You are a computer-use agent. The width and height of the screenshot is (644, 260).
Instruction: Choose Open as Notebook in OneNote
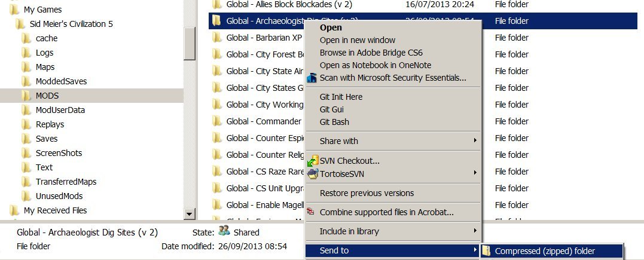tap(376, 65)
